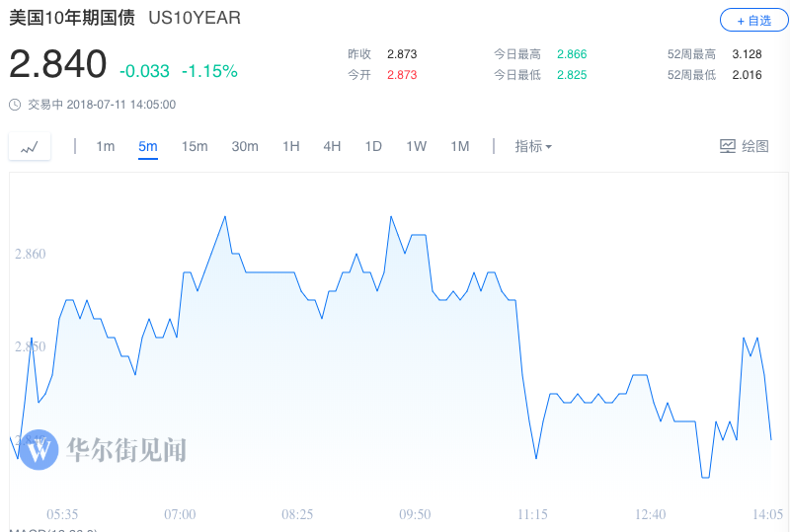Click the 11:15 time axis label
The height and width of the screenshot is (532, 790).
pos(532,514)
